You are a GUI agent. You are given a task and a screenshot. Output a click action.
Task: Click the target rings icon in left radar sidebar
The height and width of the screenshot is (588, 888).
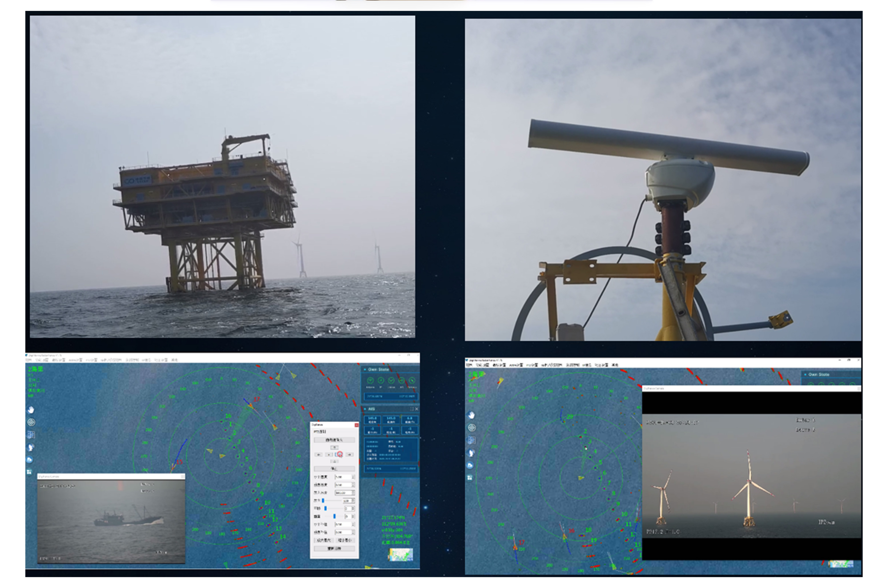(31, 422)
